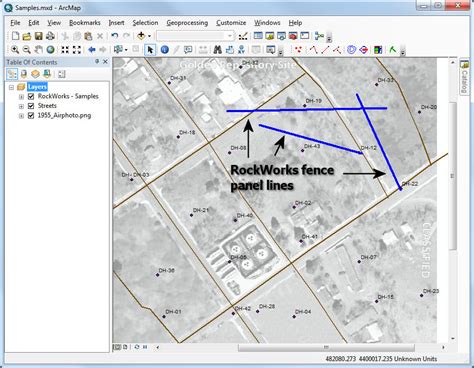Viewport: 474px width, 368px height.
Task: Uncheck Streets layer visibility
Action: (x=31, y=106)
